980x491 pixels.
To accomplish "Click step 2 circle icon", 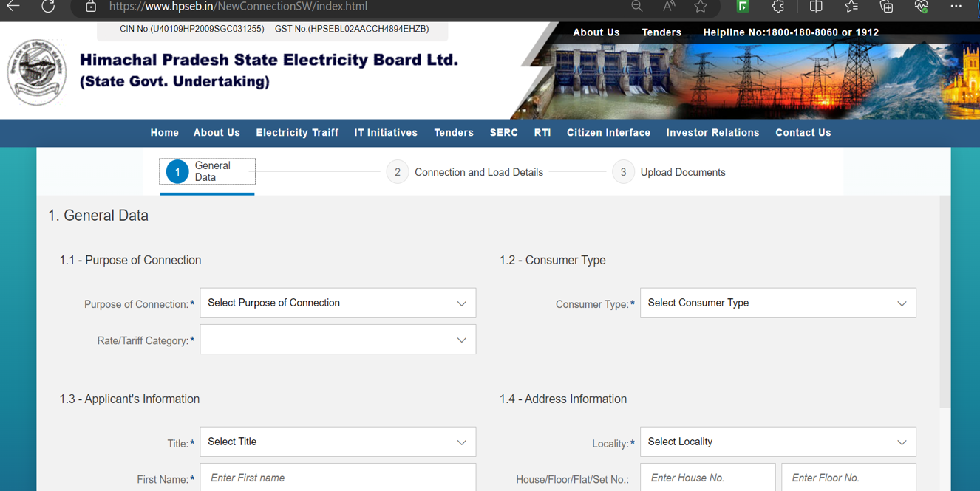I will (x=398, y=172).
